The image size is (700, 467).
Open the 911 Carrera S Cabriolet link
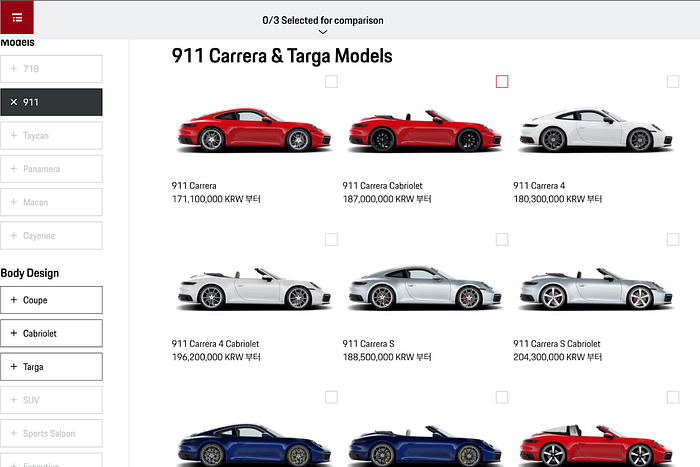pos(557,344)
